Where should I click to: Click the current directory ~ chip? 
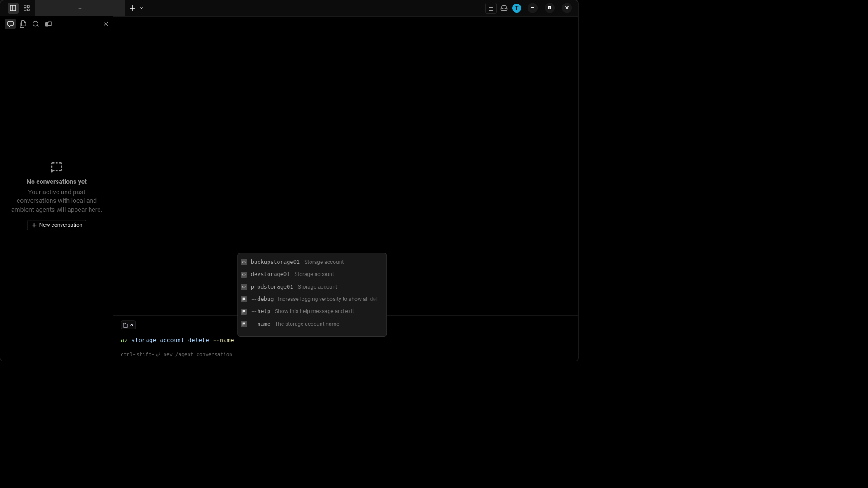[128, 325]
